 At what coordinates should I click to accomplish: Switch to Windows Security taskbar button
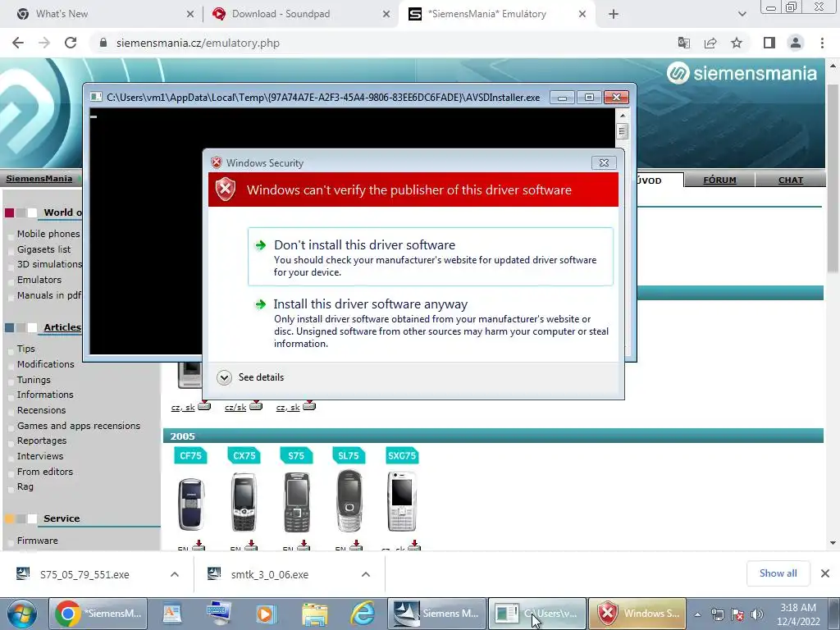click(637, 614)
